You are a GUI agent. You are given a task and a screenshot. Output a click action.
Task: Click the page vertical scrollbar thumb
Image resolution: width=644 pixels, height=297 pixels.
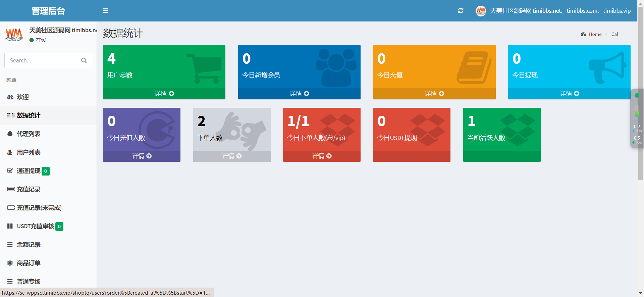point(640,94)
